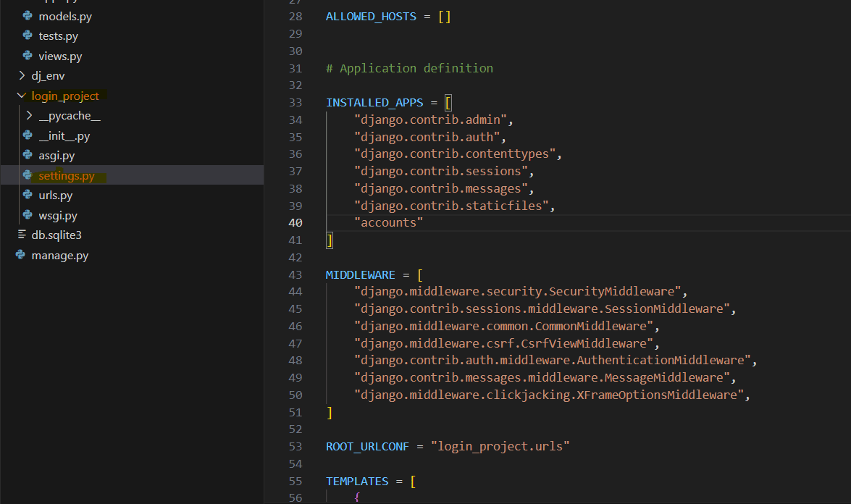This screenshot has width=851, height=504.
Task: Click the MIDDLEWARE variable name
Action: (x=360, y=275)
